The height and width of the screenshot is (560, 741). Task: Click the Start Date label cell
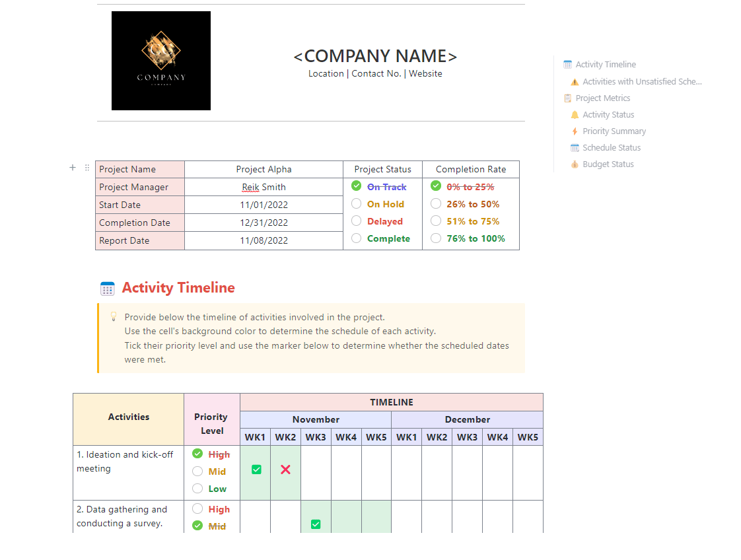pyautogui.click(x=140, y=205)
